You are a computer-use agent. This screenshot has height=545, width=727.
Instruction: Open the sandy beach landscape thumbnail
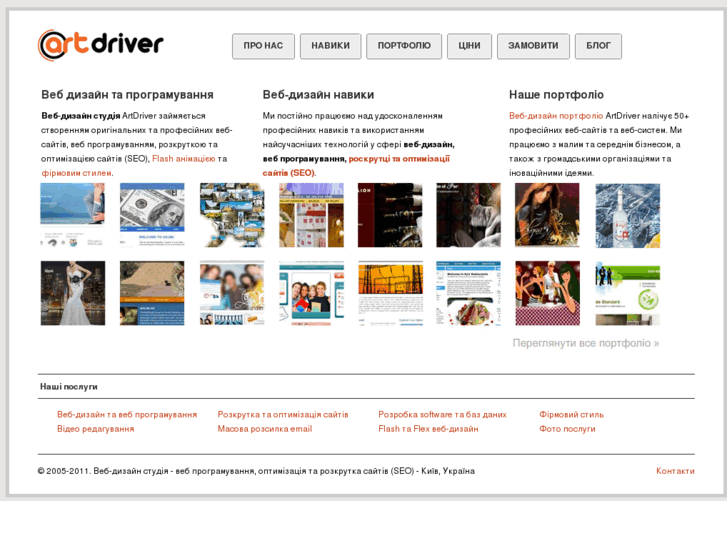click(152, 293)
